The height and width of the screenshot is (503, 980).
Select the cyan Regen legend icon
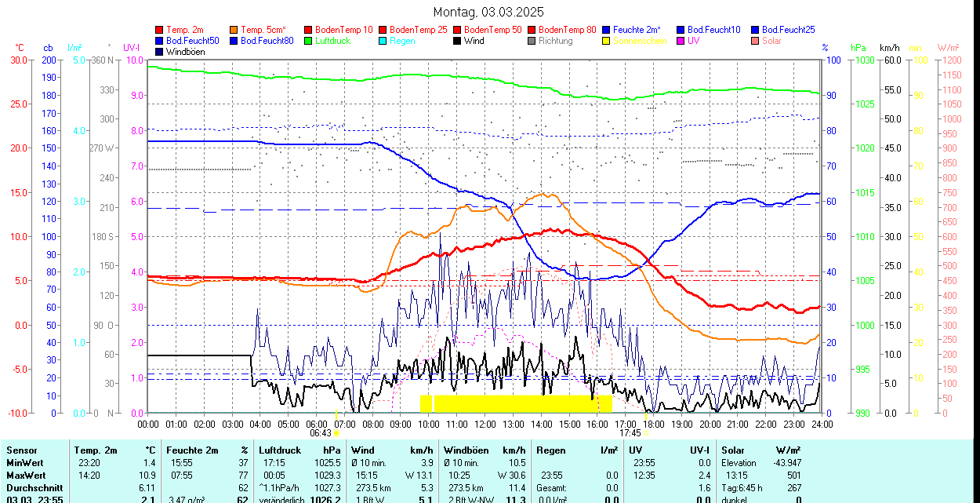click(x=383, y=41)
